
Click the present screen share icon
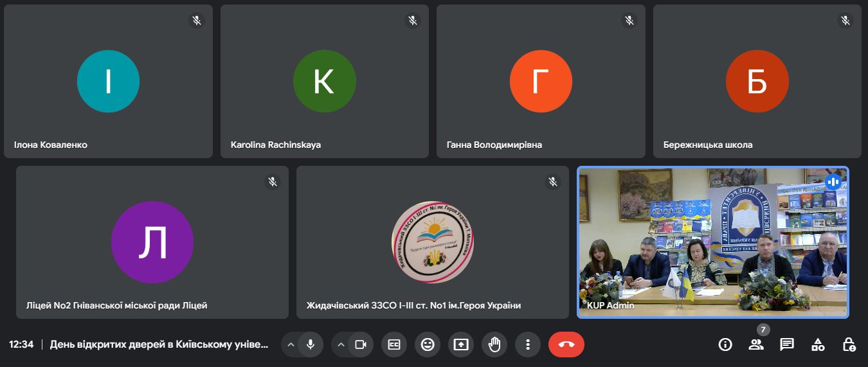click(461, 345)
